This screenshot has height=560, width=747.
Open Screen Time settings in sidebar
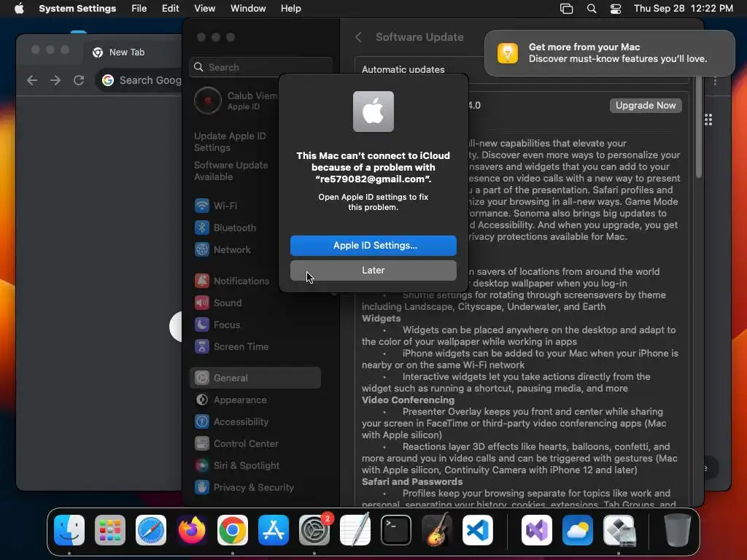click(255, 346)
